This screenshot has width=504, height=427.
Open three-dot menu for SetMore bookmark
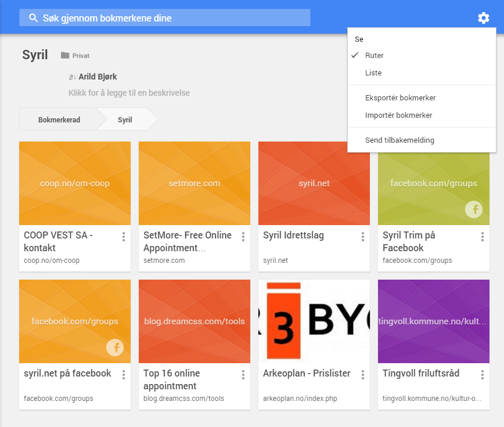[x=243, y=237]
